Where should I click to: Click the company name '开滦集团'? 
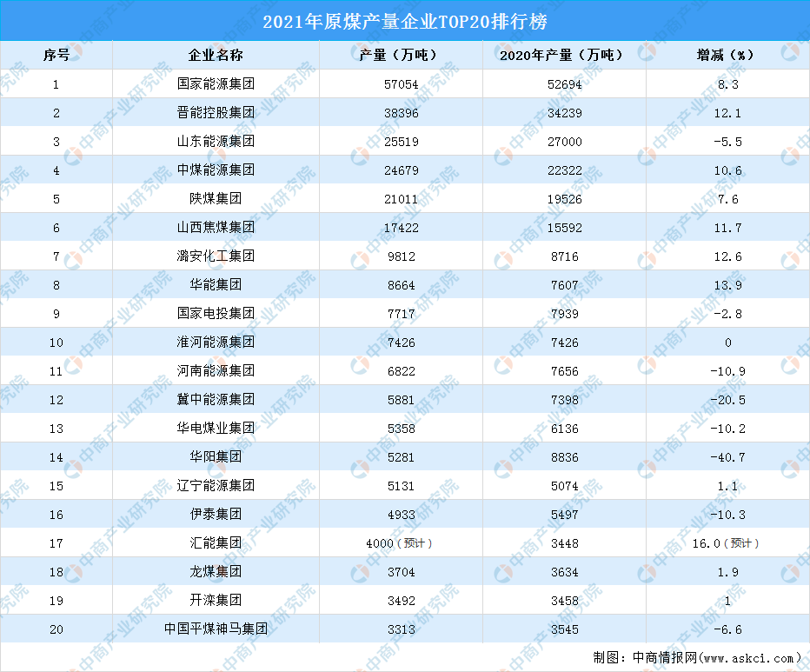pos(216,600)
